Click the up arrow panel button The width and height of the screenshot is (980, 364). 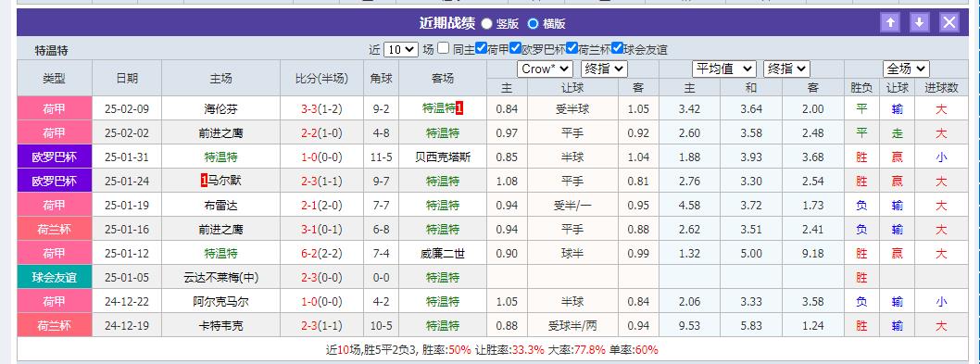(x=890, y=23)
